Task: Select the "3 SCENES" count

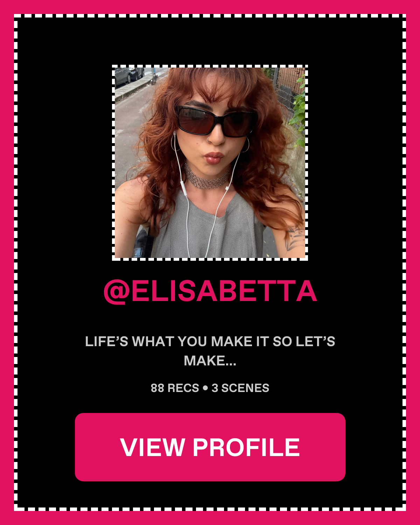Action: click(x=240, y=388)
